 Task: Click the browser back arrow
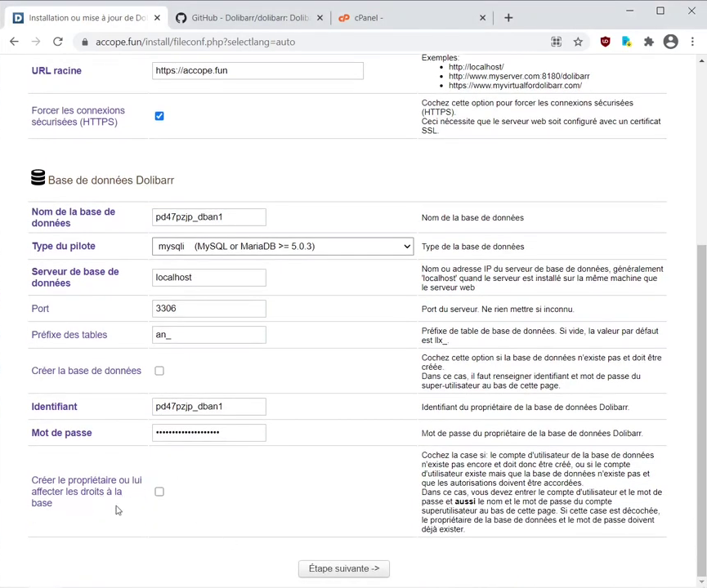click(x=14, y=42)
